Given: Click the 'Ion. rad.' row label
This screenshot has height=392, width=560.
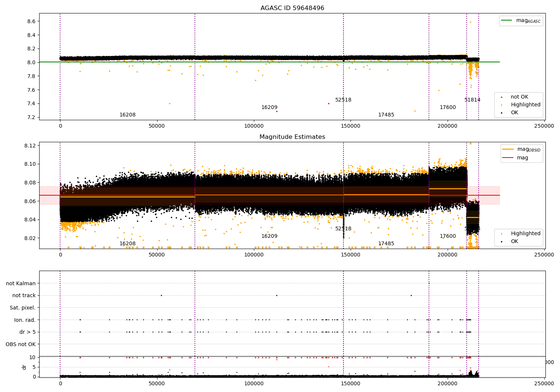Looking at the screenshot, I should click(x=25, y=320).
